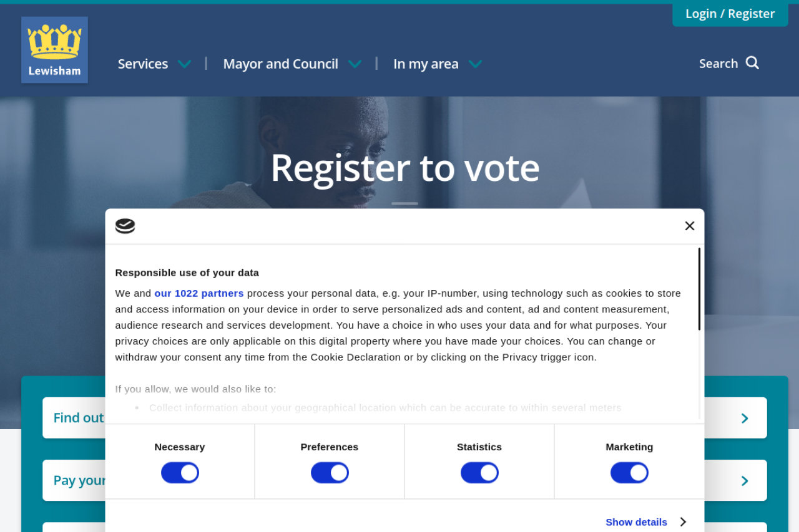
Task: Click the Cookiebot logo icon
Action: tap(125, 226)
